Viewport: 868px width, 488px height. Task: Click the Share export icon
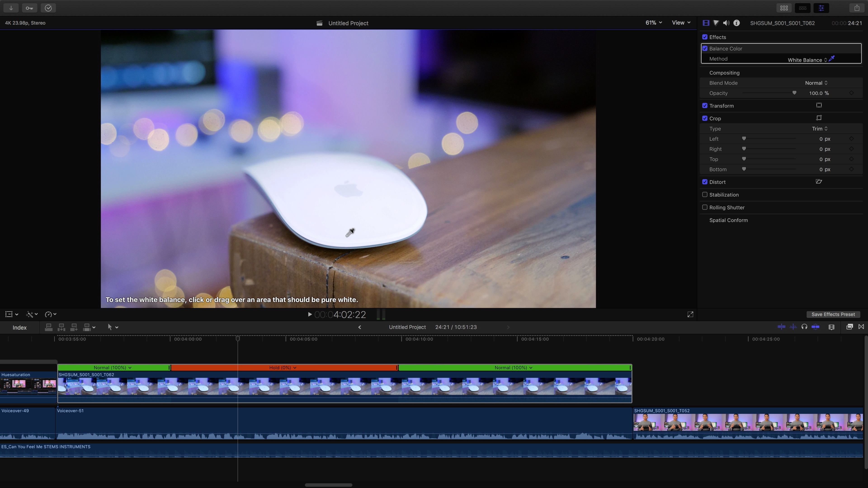(856, 8)
